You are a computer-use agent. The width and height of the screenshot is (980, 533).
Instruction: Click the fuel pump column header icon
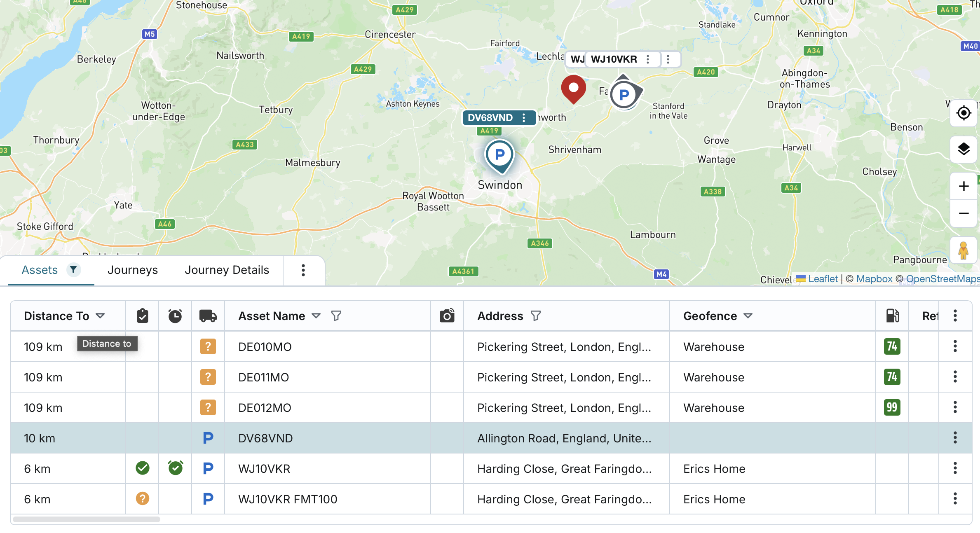[892, 316]
